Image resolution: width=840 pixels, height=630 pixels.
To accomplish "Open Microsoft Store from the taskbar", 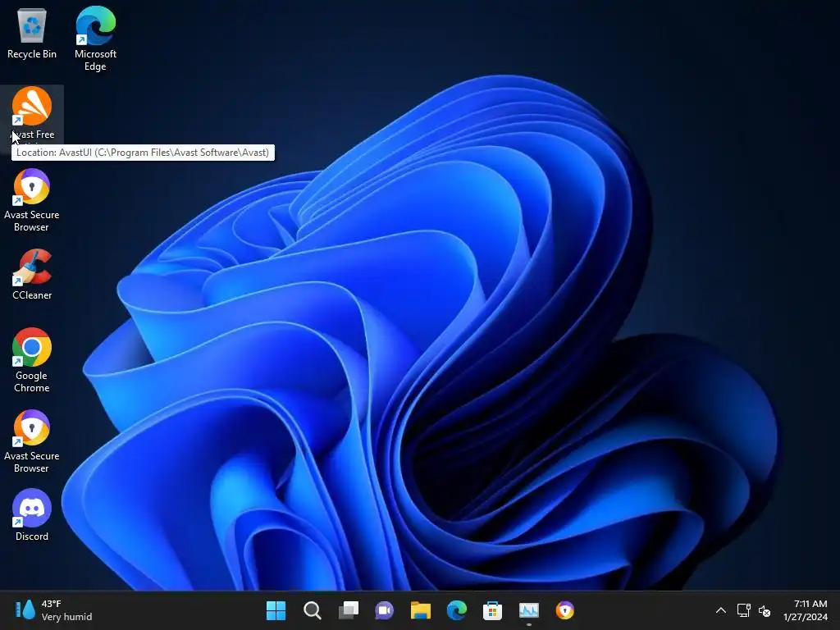I will coord(492,610).
